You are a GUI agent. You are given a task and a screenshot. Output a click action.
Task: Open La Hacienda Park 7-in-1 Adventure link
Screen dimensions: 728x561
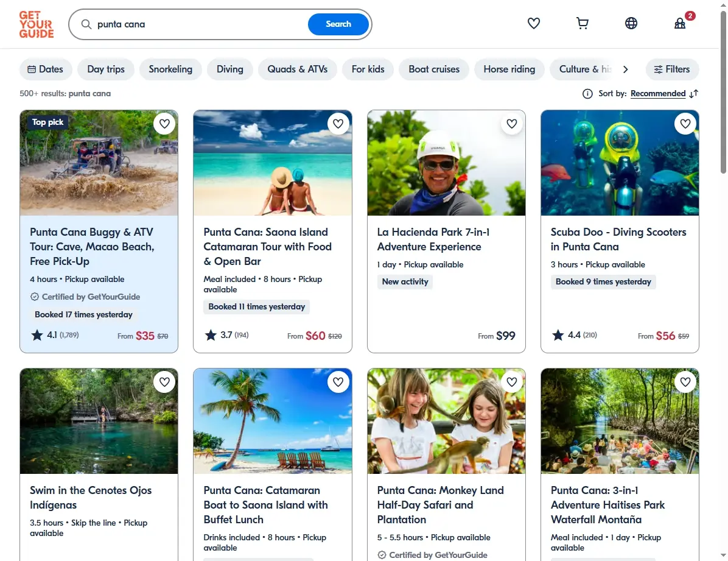[x=433, y=239]
